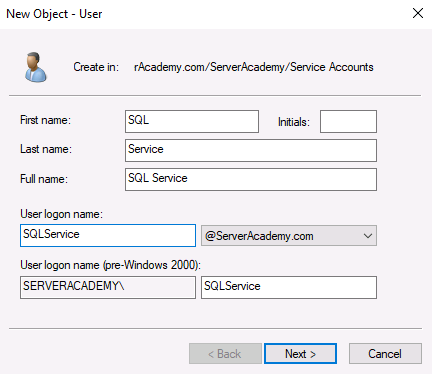Click the User logon name: label
The width and height of the screenshot is (432, 374).
click(61, 214)
